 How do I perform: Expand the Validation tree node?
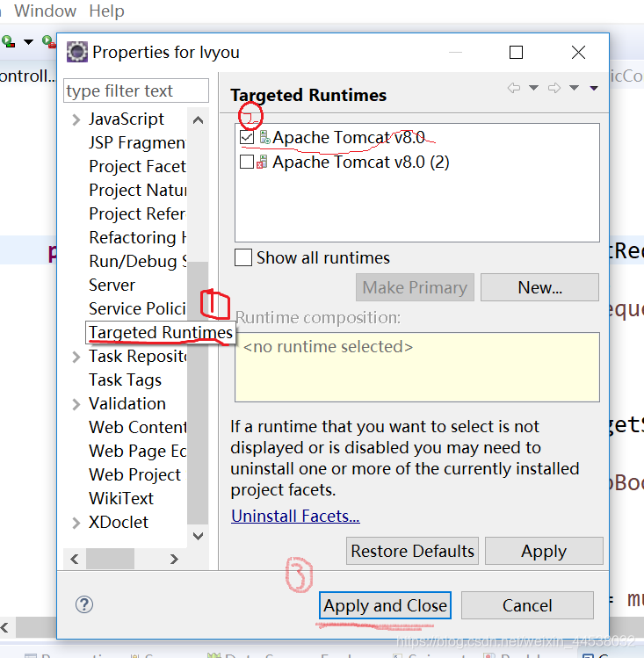click(x=76, y=404)
